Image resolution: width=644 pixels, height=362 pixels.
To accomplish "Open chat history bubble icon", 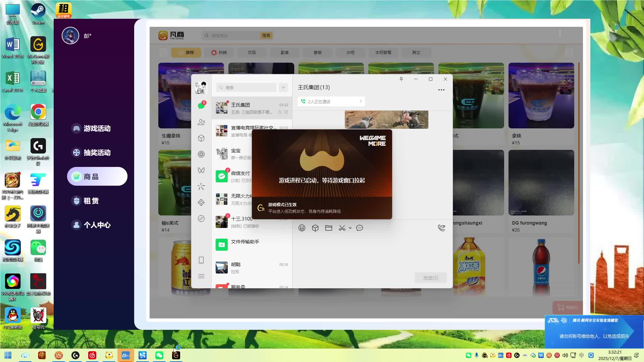I will point(360,228).
